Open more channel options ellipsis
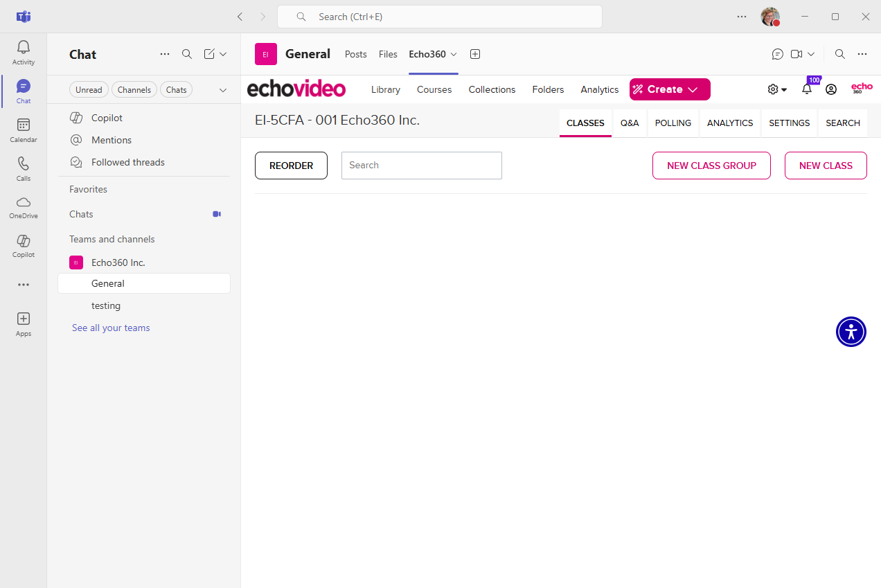Image resolution: width=881 pixels, height=588 pixels. (x=862, y=54)
